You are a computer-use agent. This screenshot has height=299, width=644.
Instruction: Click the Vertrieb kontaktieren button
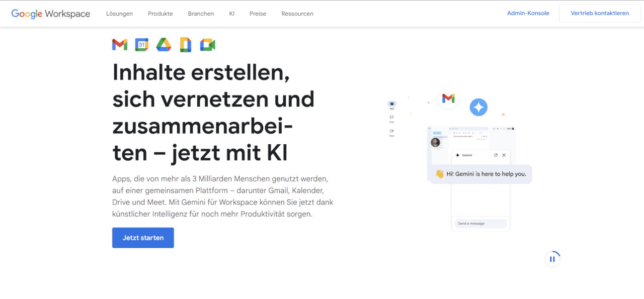599,13
